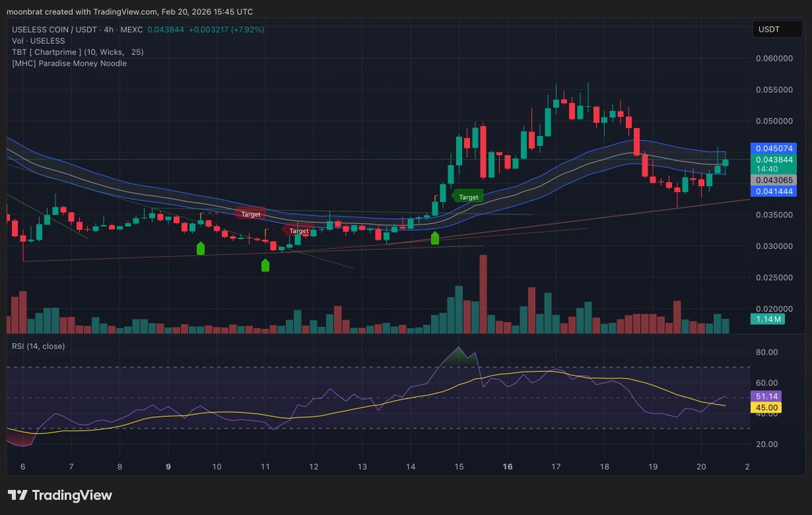
Task: Select the [MHC] Paradise Money Noodle legend
Action: [x=68, y=63]
